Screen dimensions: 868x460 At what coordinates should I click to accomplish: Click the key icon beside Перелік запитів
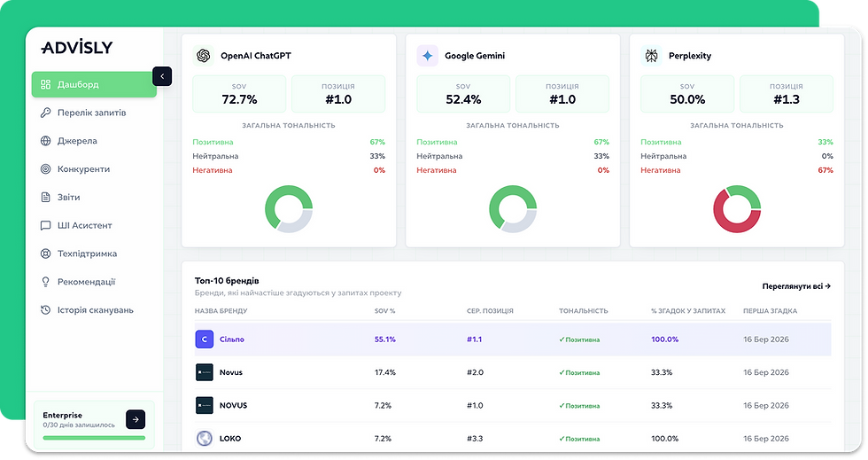pyautogui.click(x=46, y=113)
